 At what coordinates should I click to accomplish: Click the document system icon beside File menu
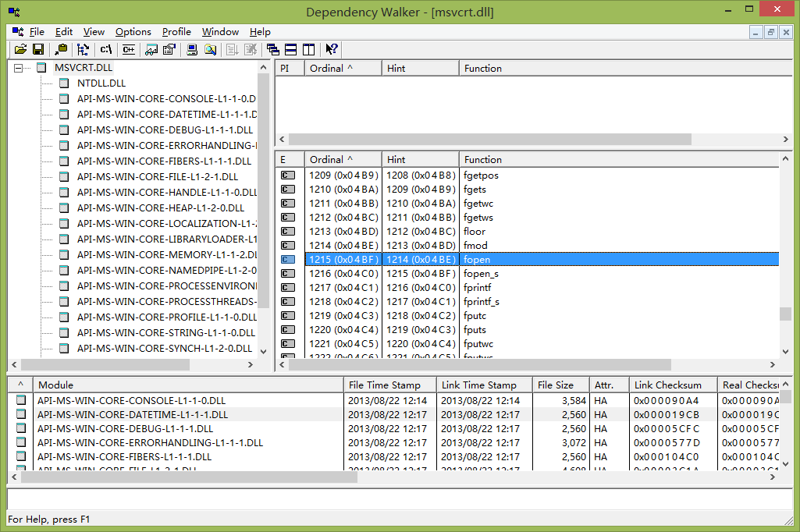coord(18,32)
